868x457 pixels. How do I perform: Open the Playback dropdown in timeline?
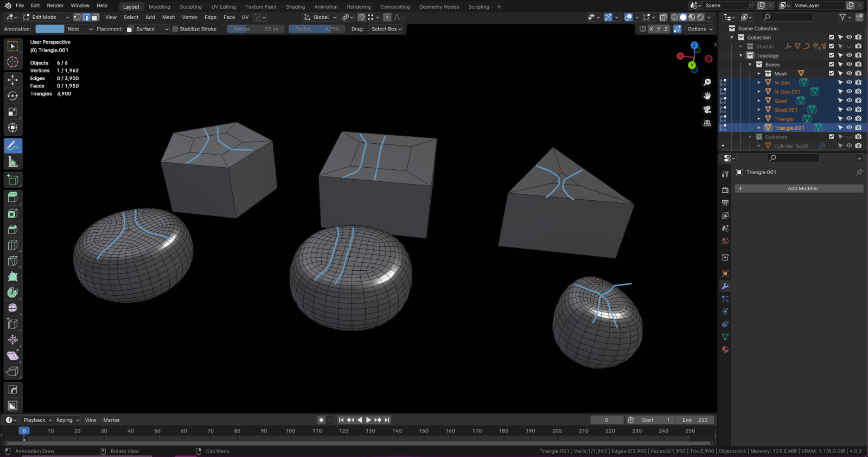37,420
